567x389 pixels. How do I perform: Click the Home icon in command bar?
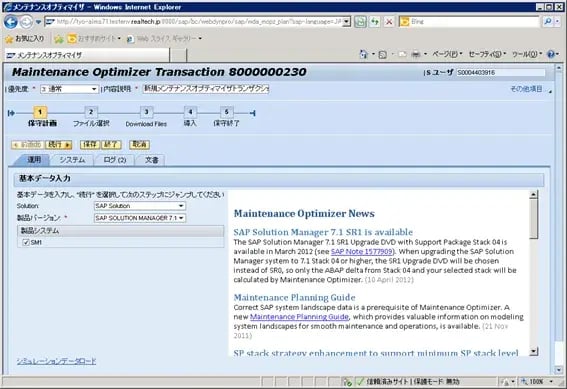364,54
